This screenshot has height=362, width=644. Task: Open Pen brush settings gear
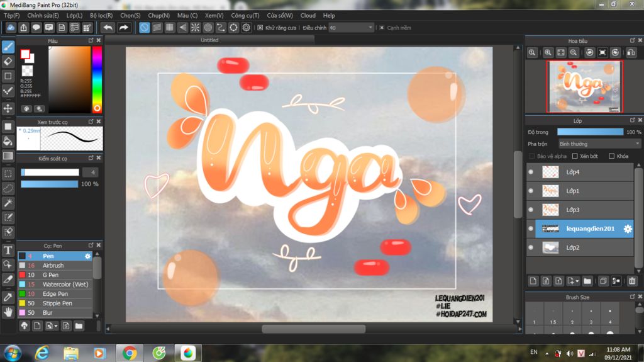87,256
